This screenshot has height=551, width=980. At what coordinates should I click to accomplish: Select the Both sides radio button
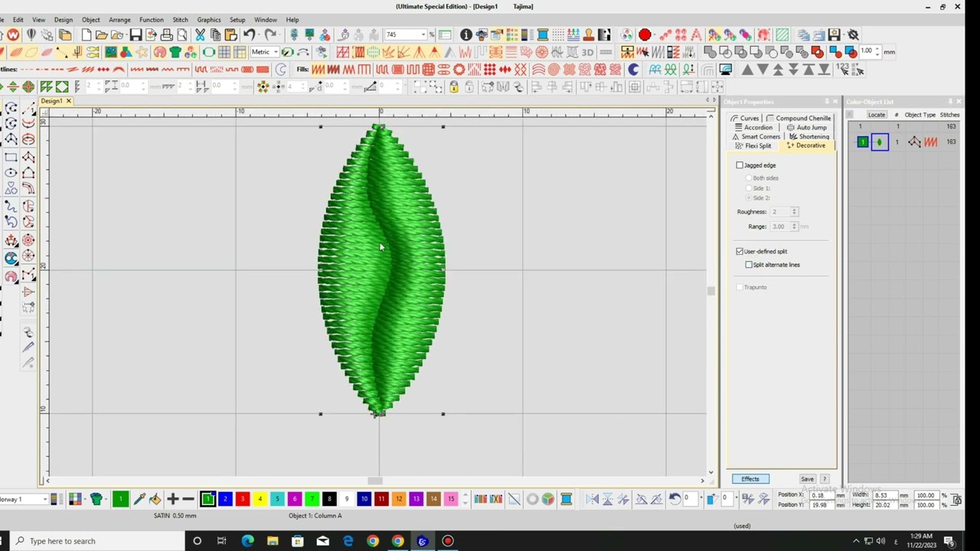[x=749, y=178]
